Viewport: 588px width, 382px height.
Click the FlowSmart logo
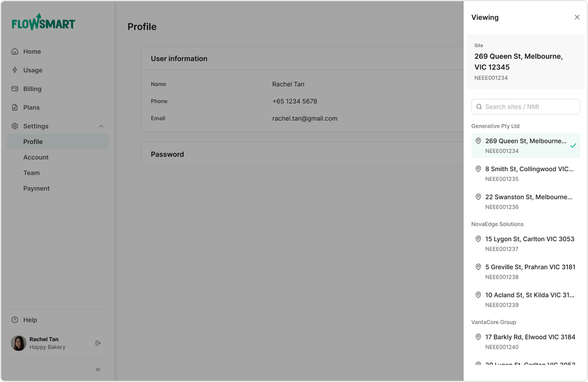pos(44,22)
